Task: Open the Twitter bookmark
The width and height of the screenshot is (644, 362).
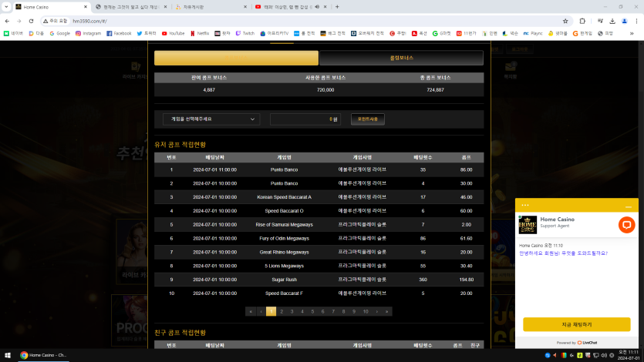Action: [x=147, y=33]
